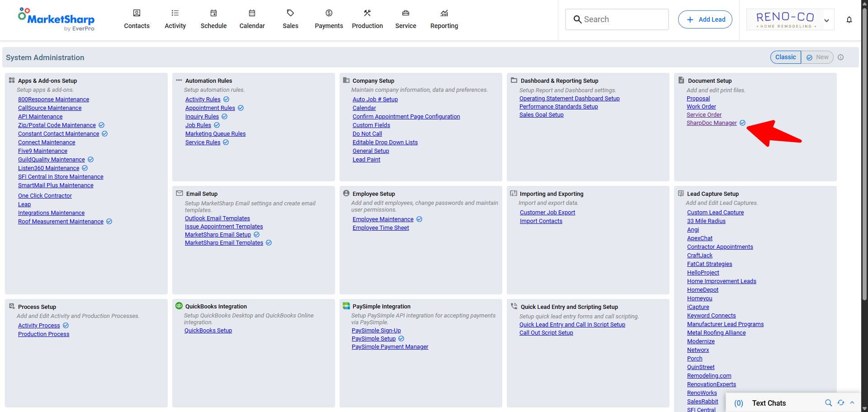Open the Reno-Co company dropdown arrow
Image resolution: width=868 pixels, height=412 pixels.
(x=826, y=20)
